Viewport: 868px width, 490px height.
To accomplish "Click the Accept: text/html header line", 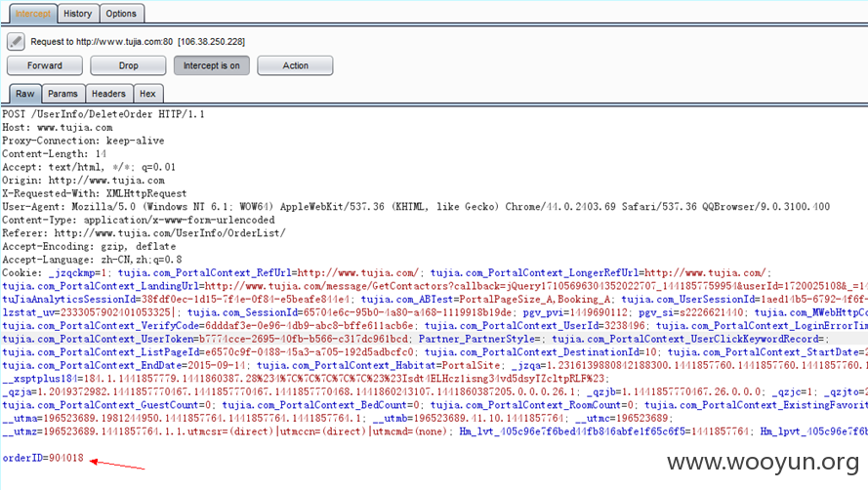I will point(89,167).
